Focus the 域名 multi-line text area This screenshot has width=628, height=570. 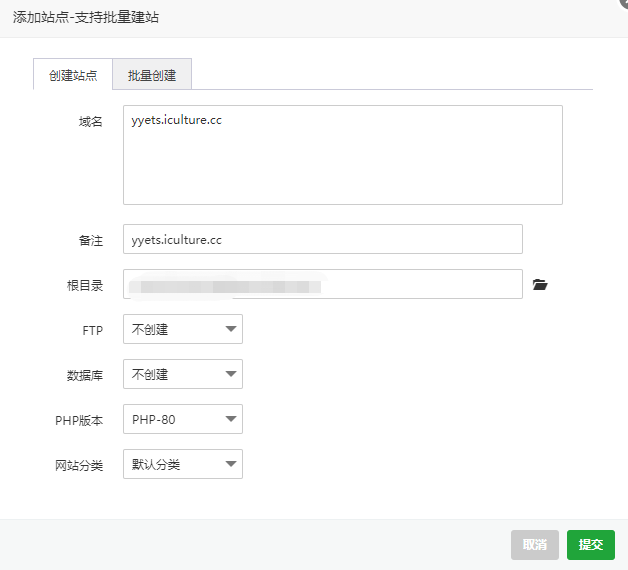tap(342, 155)
